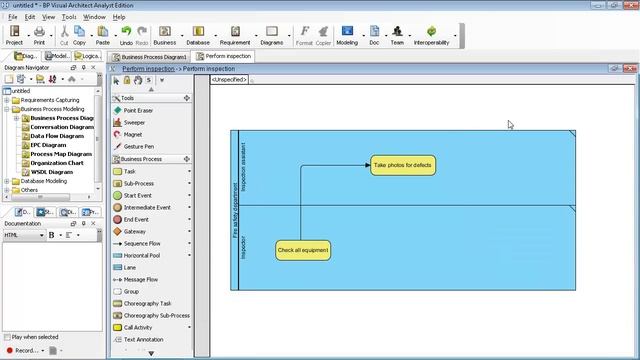640x360 pixels.
Task: Select the EPC Diagram tree item
Action: click(48, 145)
